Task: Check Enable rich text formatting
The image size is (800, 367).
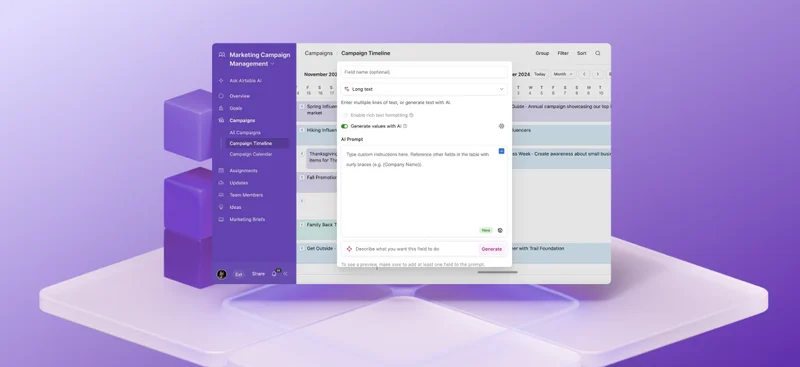Action: coord(344,115)
